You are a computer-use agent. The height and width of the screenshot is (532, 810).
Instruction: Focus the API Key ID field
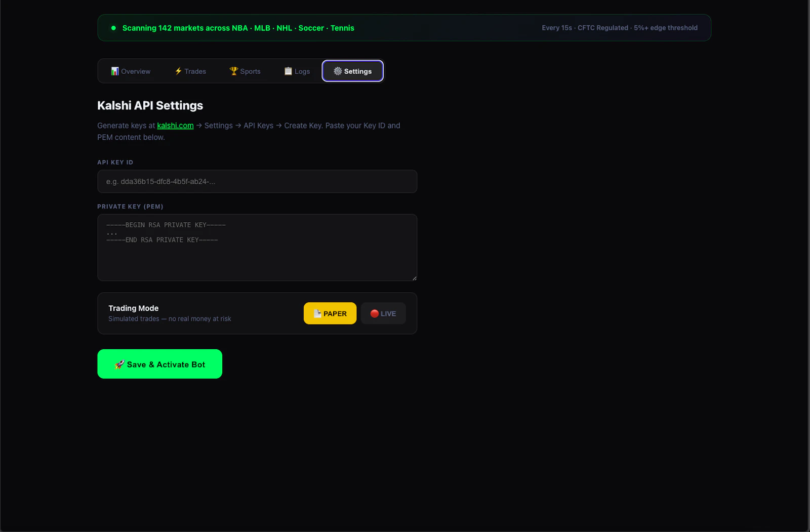pyautogui.click(x=257, y=181)
